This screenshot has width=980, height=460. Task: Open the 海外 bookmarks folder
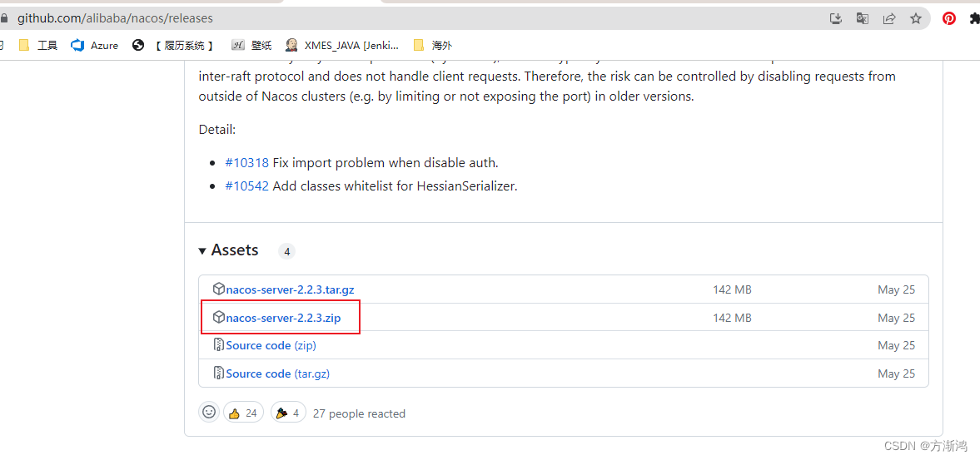(x=432, y=45)
